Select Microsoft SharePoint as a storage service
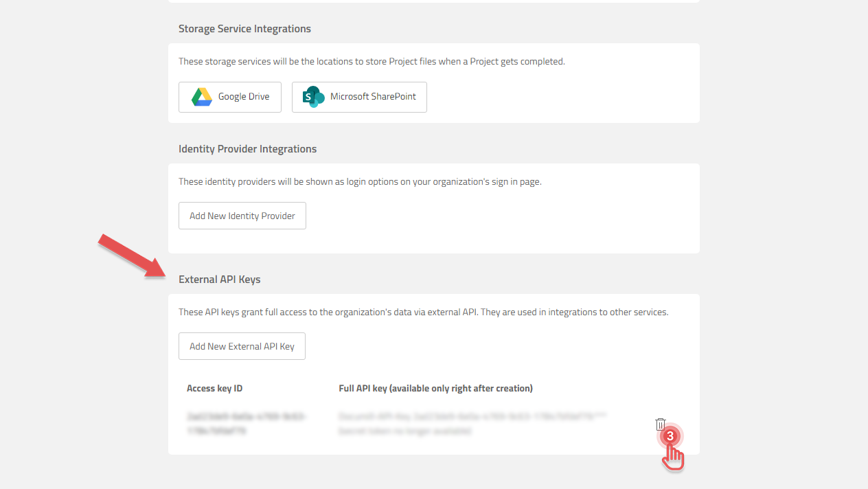This screenshot has height=489, width=868. point(359,97)
